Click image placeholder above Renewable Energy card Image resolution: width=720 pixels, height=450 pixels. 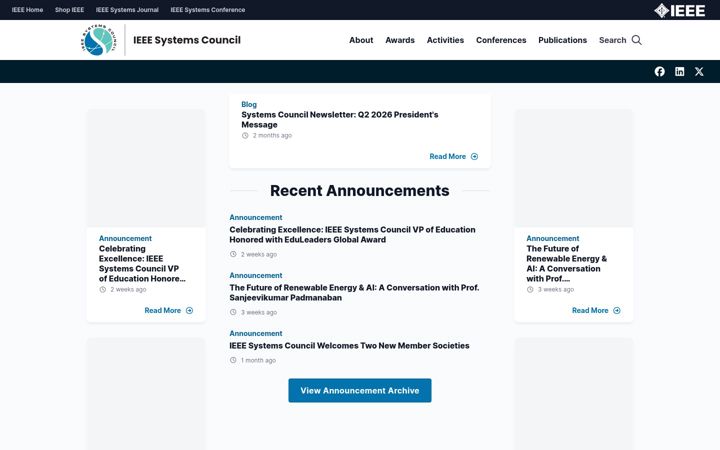click(x=574, y=168)
